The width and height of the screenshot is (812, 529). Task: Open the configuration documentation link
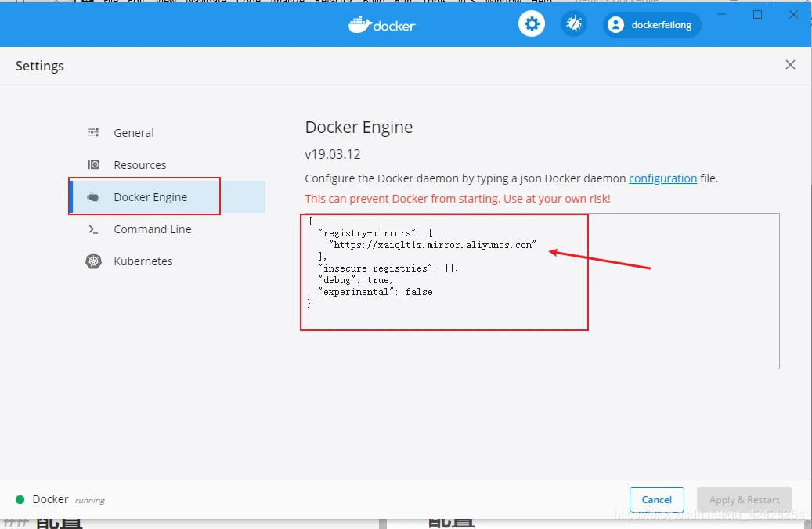[662, 178]
